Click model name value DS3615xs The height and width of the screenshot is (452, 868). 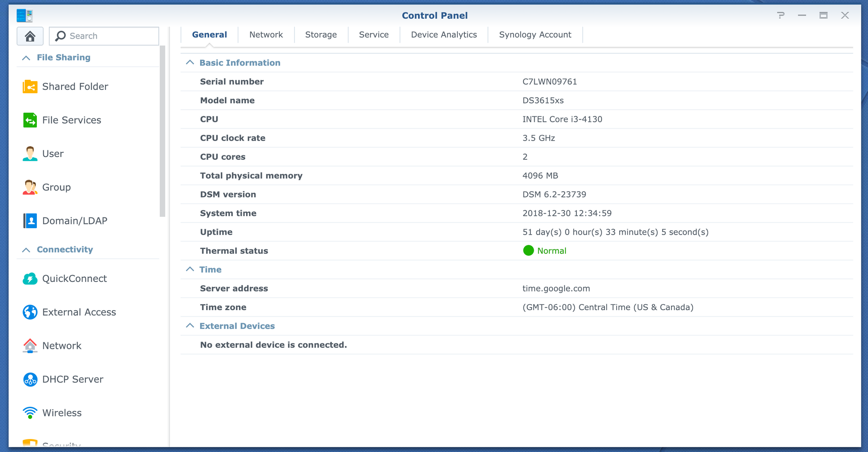click(x=543, y=101)
